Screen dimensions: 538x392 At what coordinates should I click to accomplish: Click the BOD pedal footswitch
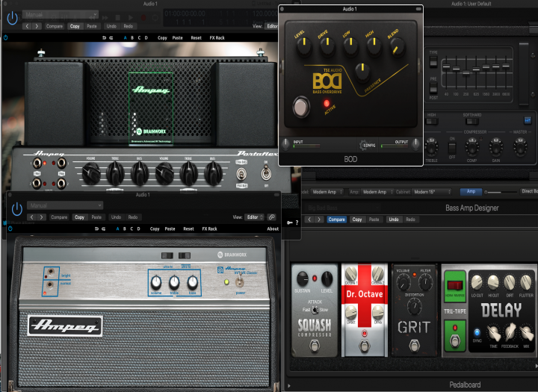[x=301, y=108]
